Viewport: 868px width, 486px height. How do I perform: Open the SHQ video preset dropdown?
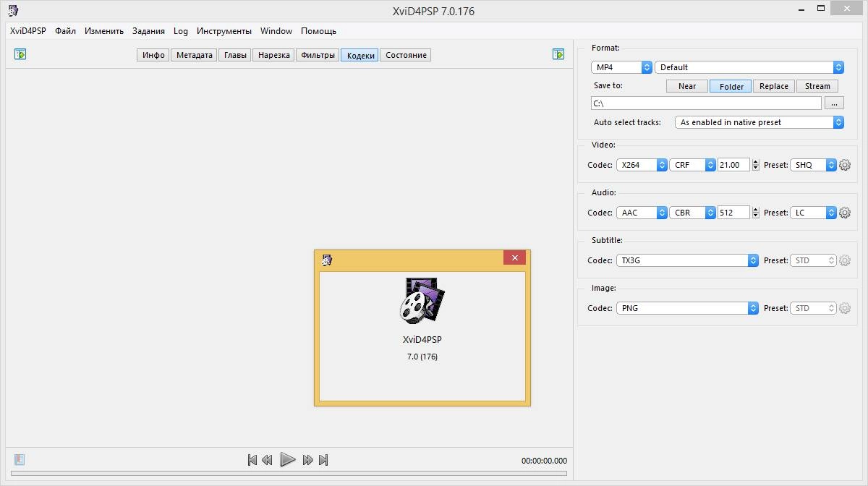coord(813,165)
